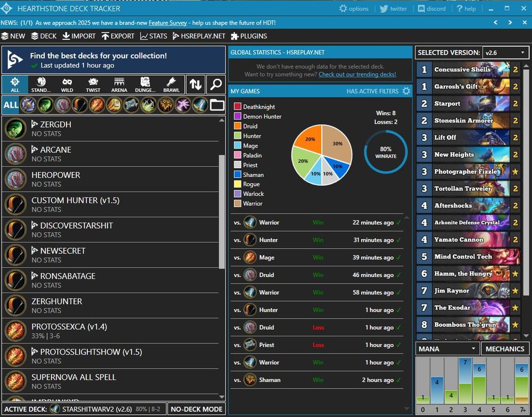The width and height of the screenshot is (532, 417).
Task: Select the ALL classes filter
Action: [x=11, y=105]
